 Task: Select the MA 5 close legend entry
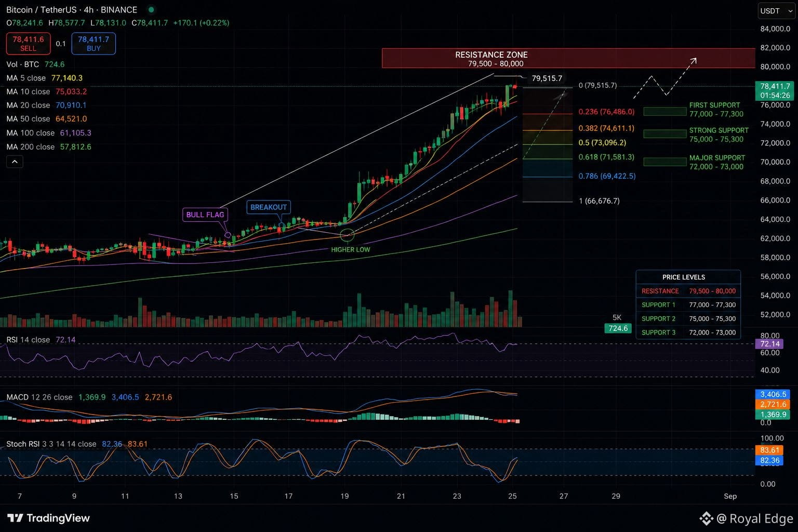tap(44, 78)
